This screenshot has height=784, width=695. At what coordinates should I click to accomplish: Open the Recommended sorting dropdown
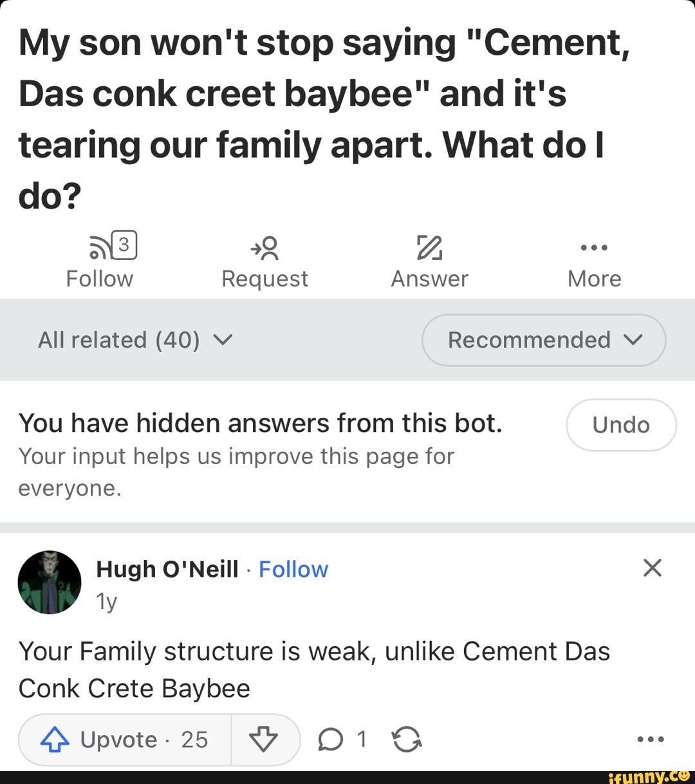(542, 341)
